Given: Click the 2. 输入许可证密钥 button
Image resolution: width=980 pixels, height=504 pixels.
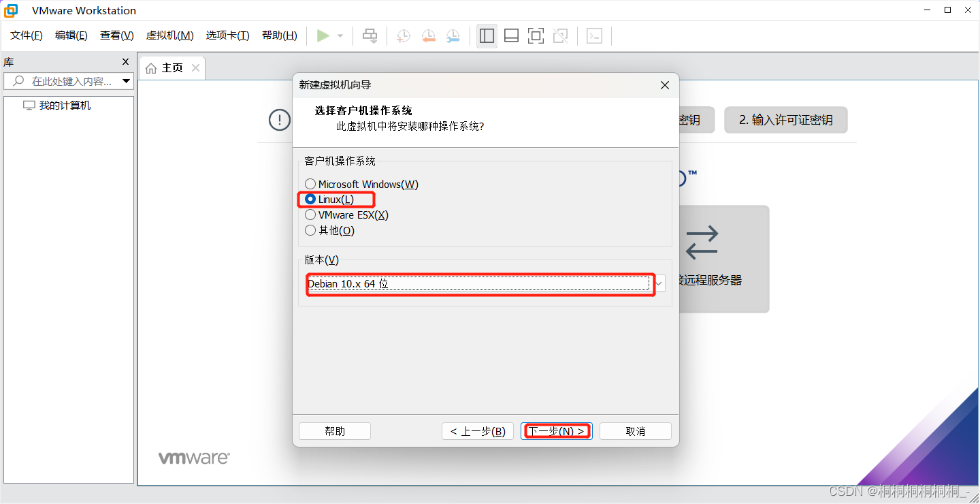Looking at the screenshot, I should (786, 120).
